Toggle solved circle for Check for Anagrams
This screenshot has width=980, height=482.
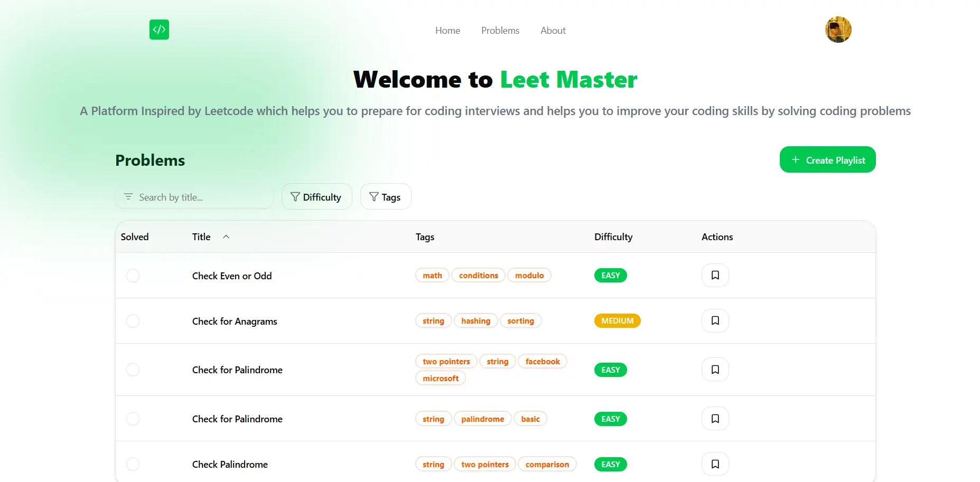click(133, 321)
